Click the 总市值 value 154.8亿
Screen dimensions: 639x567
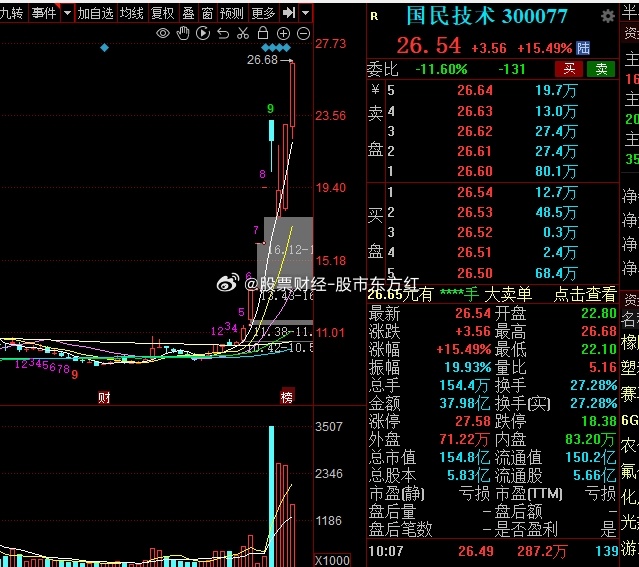(465, 457)
